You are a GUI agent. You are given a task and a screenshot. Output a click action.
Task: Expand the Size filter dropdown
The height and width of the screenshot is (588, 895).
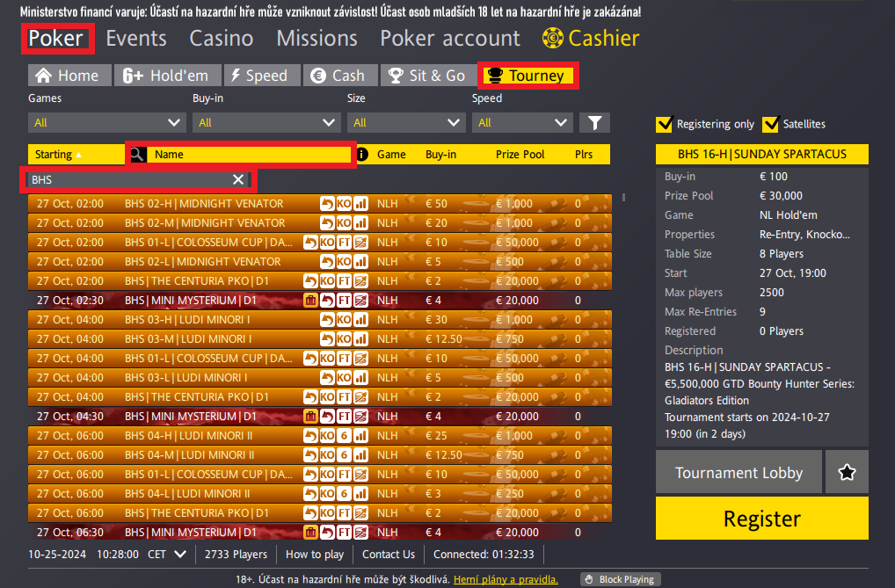click(406, 123)
